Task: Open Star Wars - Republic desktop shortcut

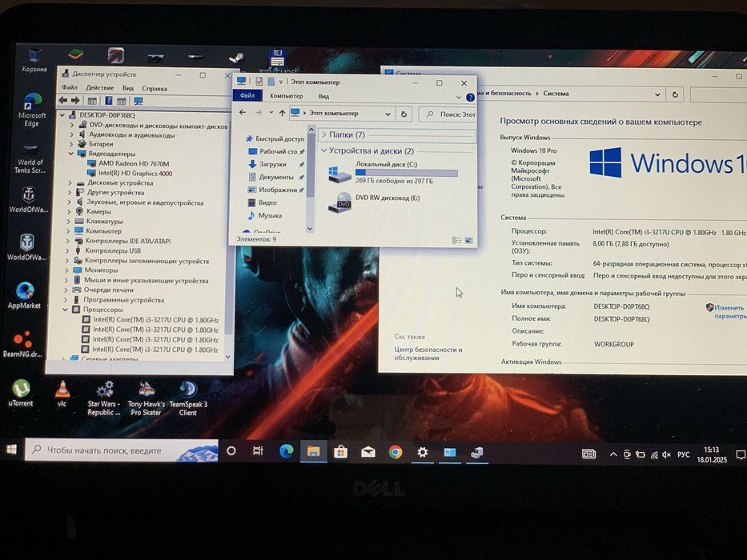Action: 104,398
